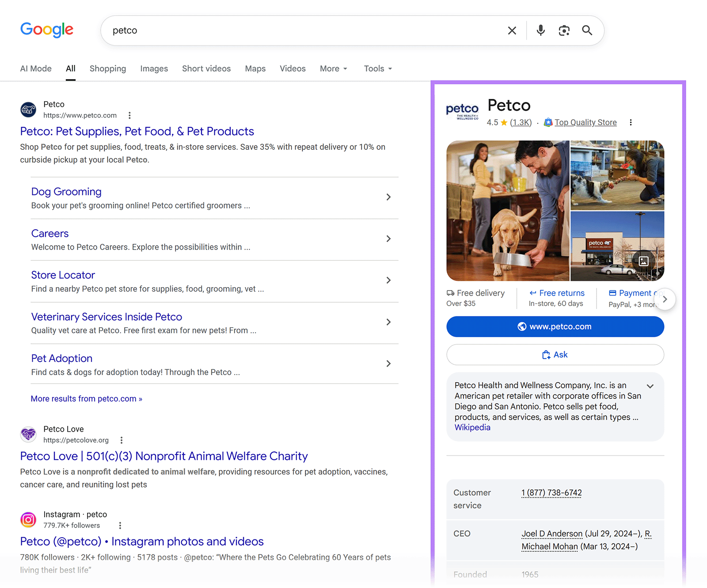
Task: Show next store features with arrow button
Action: (665, 299)
